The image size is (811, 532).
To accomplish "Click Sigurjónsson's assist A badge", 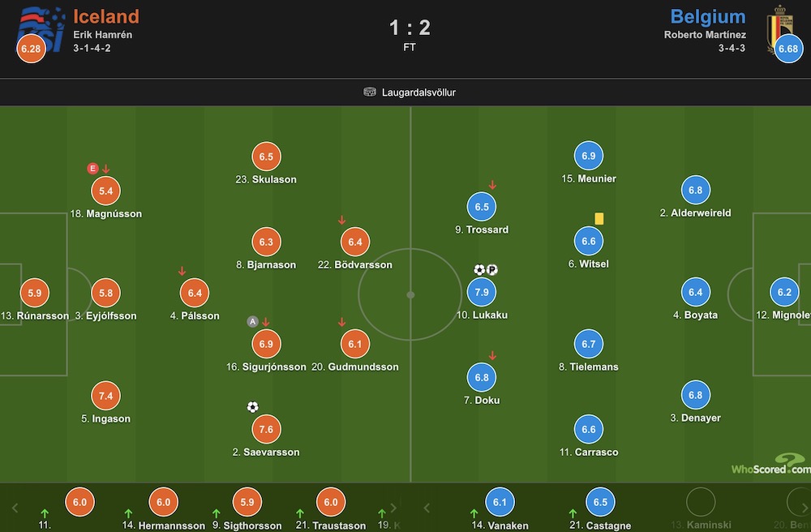I will click(252, 322).
